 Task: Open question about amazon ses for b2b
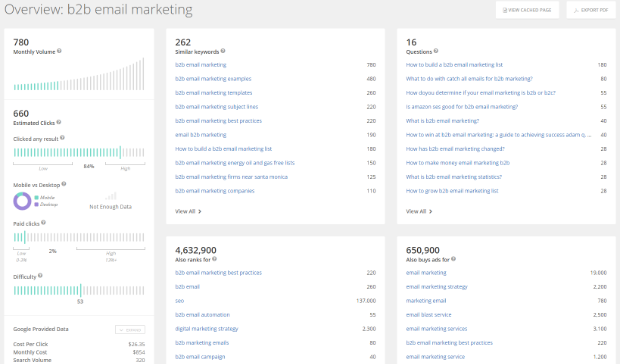[462, 107]
